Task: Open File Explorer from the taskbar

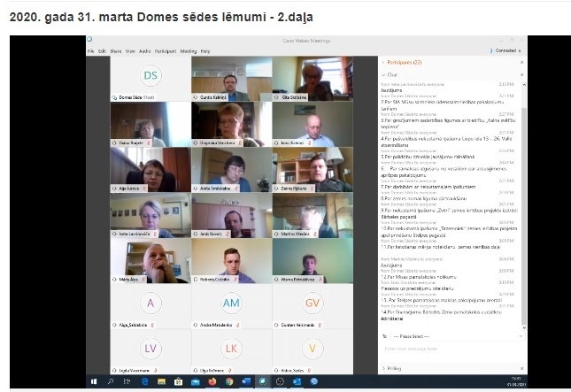Action: click(161, 381)
